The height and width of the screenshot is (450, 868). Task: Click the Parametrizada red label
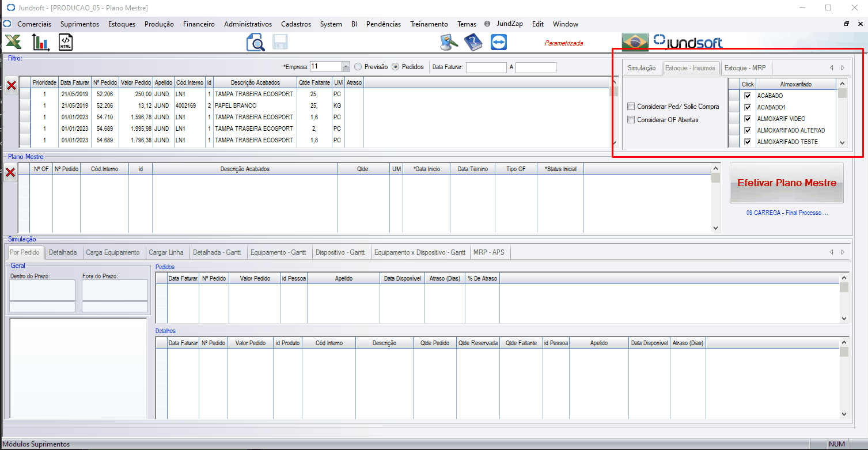coord(564,43)
